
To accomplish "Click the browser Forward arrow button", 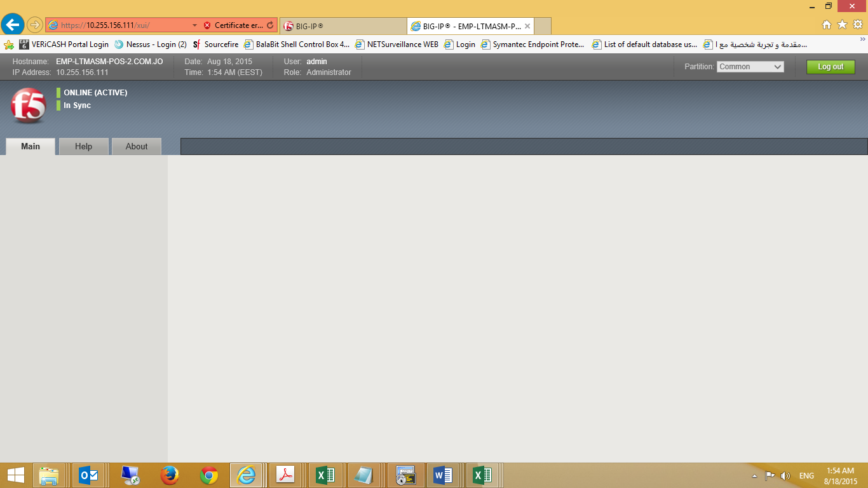I will coord(34,25).
